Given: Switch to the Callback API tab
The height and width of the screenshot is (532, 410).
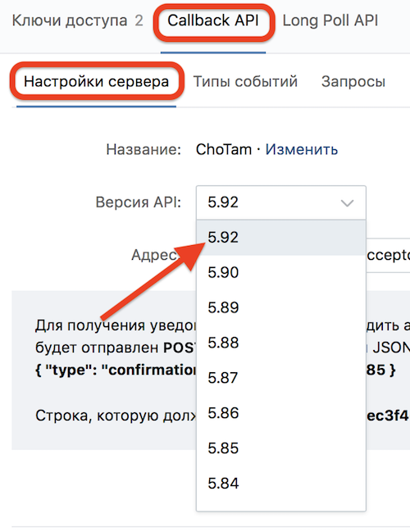Looking at the screenshot, I should click(213, 21).
